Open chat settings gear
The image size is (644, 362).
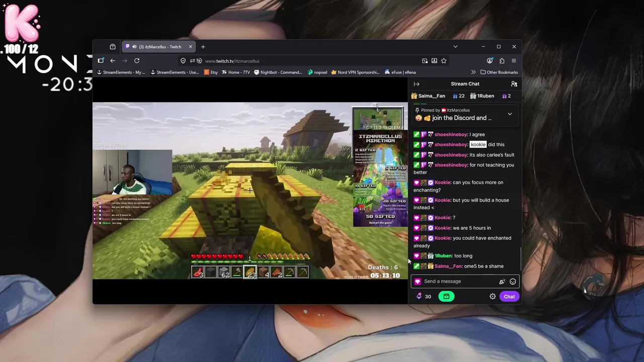click(493, 297)
